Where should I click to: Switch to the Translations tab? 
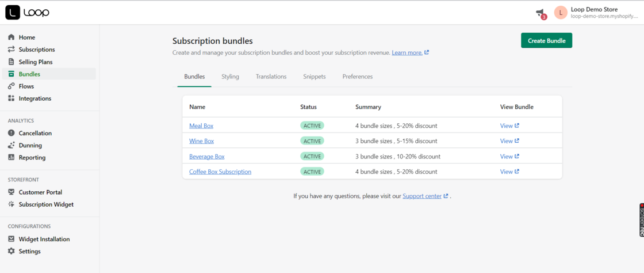tap(271, 77)
